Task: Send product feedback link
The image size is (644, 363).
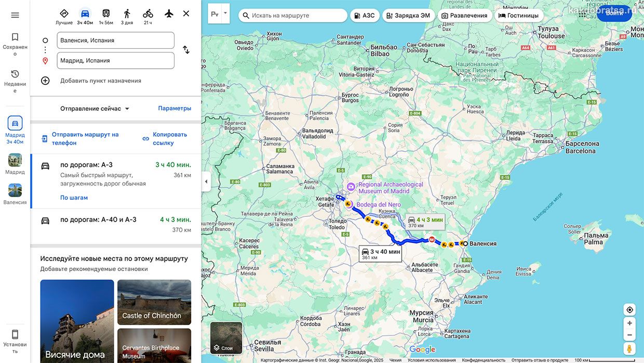Action: point(540,360)
